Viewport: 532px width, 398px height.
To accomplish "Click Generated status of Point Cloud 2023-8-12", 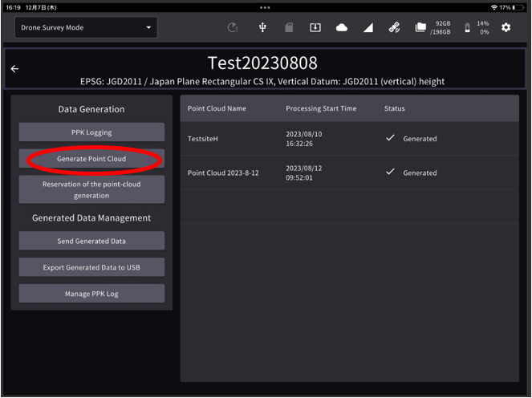I will click(x=420, y=173).
